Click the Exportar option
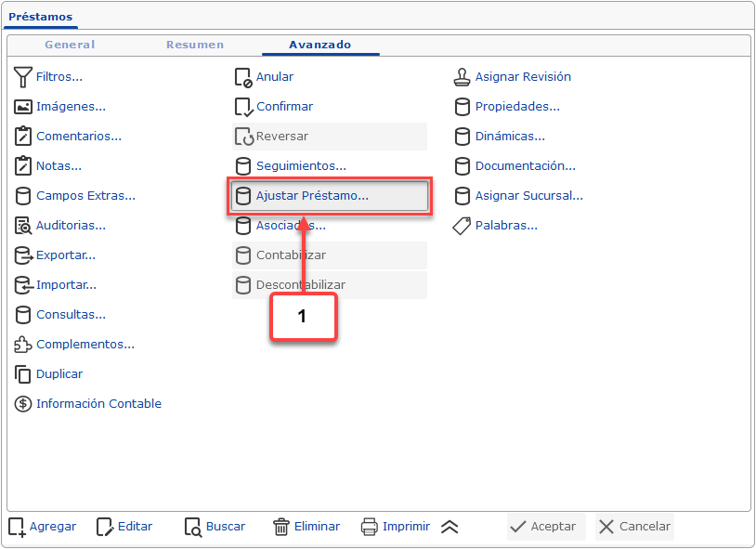 [66, 255]
